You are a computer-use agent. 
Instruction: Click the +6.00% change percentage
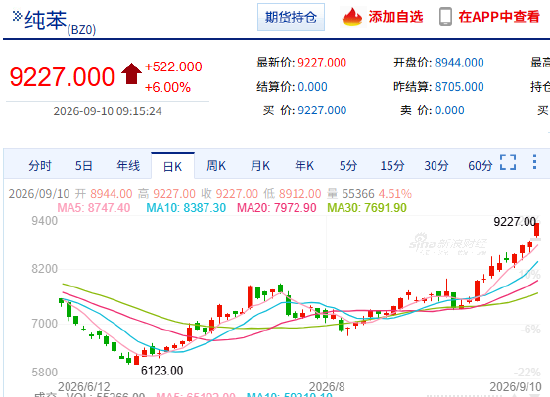pos(168,87)
